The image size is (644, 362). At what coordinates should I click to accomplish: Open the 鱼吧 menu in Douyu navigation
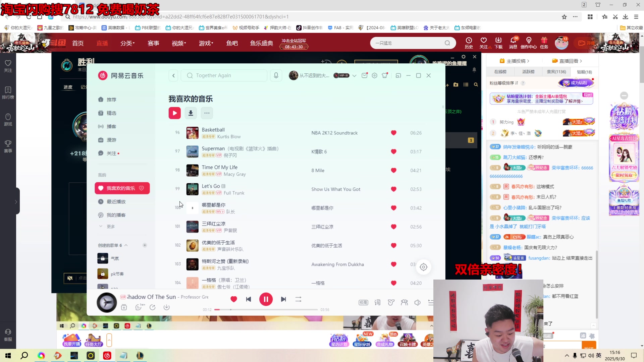(232, 43)
